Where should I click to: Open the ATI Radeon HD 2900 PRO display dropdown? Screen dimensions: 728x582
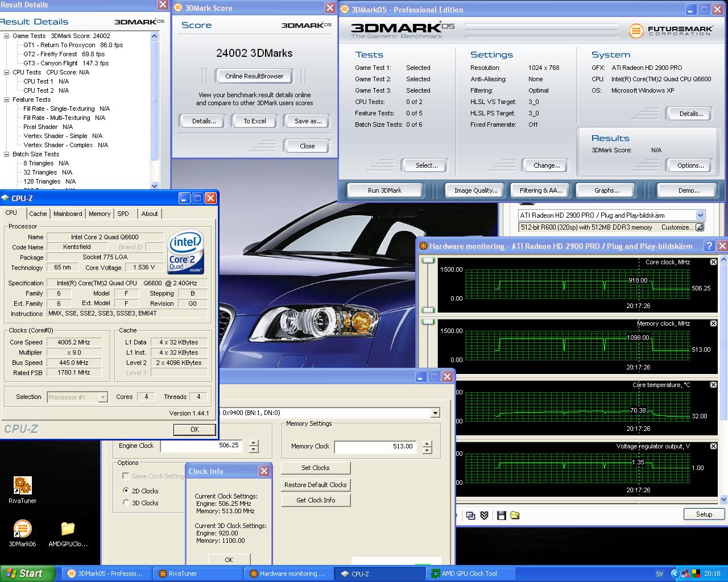(700, 215)
